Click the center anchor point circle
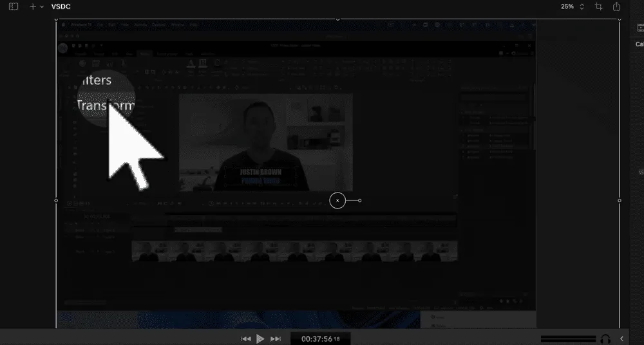This screenshot has width=644, height=345. pyautogui.click(x=337, y=200)
